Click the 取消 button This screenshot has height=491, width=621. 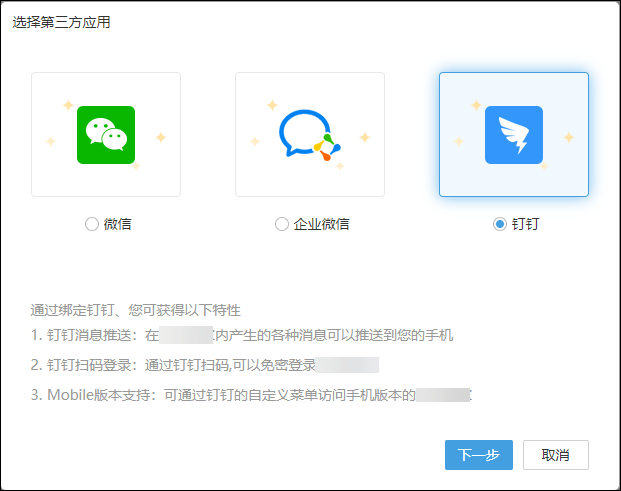point(556,455)
